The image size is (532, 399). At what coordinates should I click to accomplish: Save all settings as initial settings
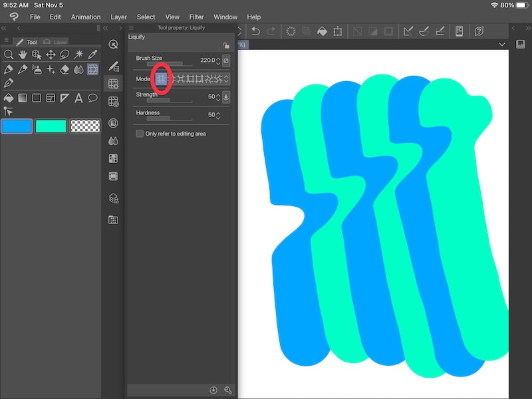213,391
